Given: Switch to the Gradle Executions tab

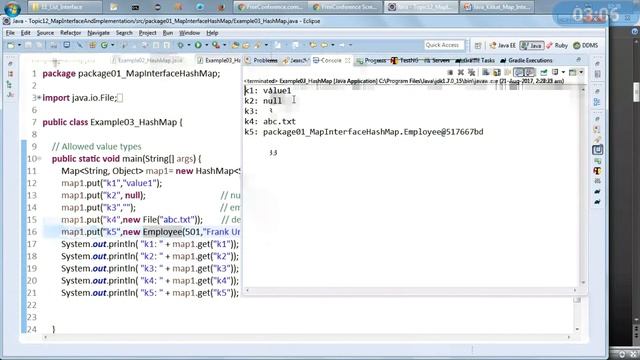Looking at the screenshot, I should tap(526, 60).
